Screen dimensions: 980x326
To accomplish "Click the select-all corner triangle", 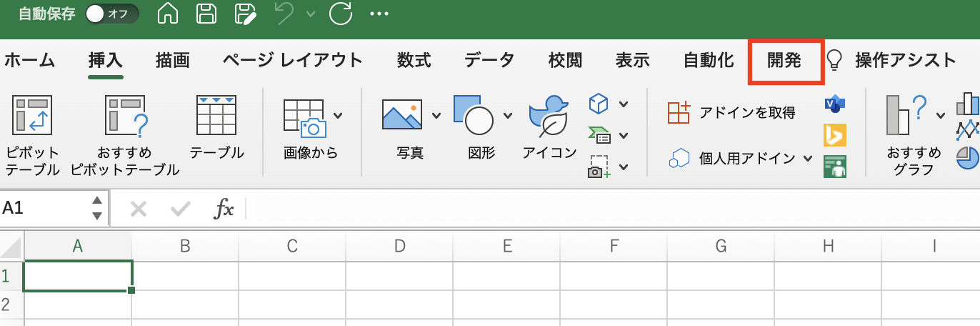I will pyautogui.click(x=11, y=247).
